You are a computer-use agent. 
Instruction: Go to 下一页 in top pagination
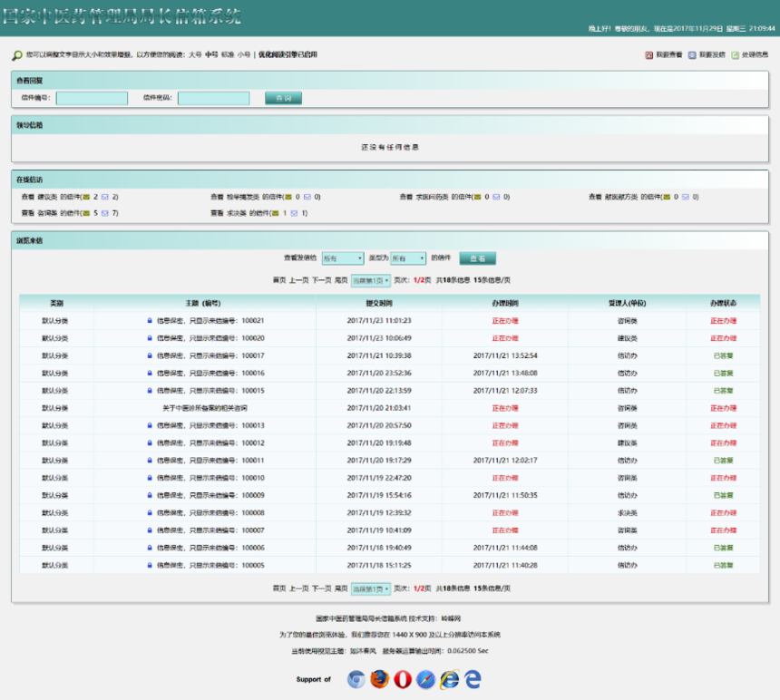coord(321,281)
